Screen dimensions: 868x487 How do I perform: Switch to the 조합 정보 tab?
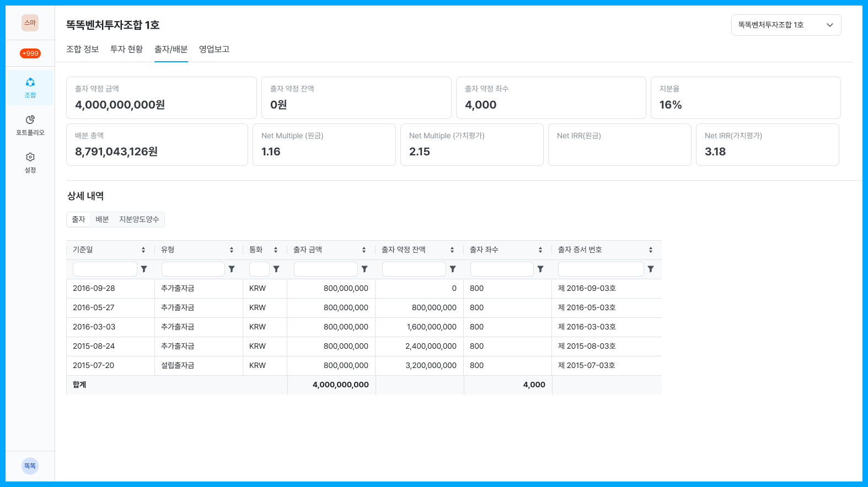tap(83, 49)
